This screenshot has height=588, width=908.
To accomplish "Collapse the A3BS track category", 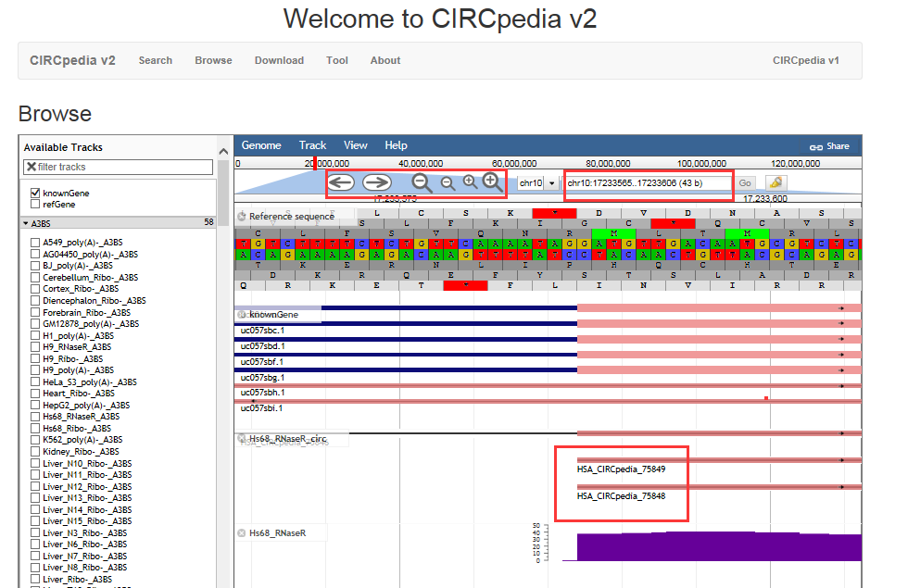I will tap(26, 223).
